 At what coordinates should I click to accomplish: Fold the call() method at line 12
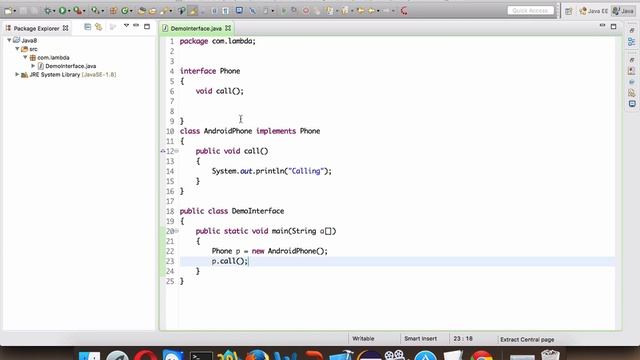[177, 151]
